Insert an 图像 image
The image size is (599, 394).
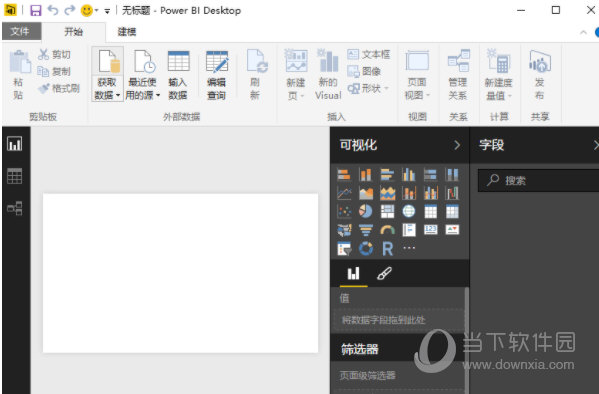point(364,71)
